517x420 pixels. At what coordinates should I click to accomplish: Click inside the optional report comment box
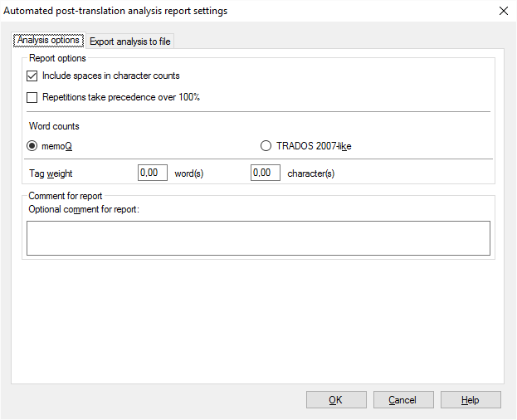258,237
